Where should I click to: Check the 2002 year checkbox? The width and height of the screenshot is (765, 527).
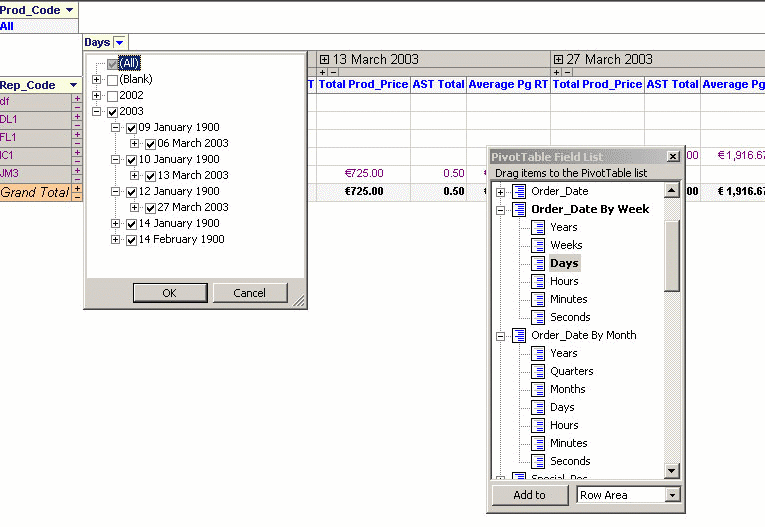[x=113, y=96]
